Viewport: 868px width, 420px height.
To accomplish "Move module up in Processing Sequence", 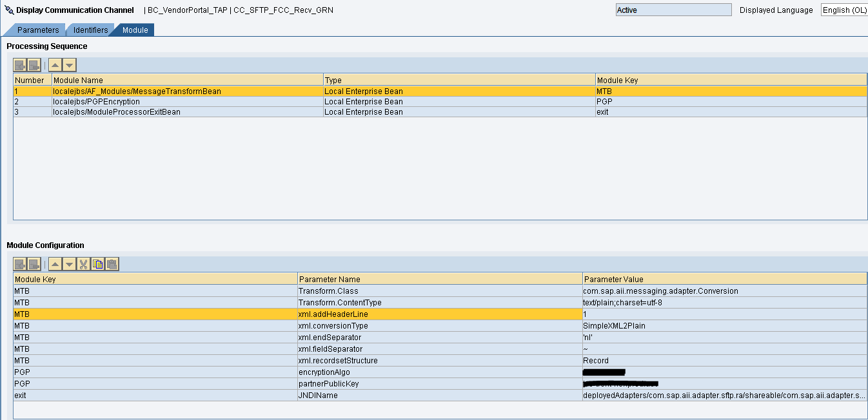I will [x=55, y=65].
